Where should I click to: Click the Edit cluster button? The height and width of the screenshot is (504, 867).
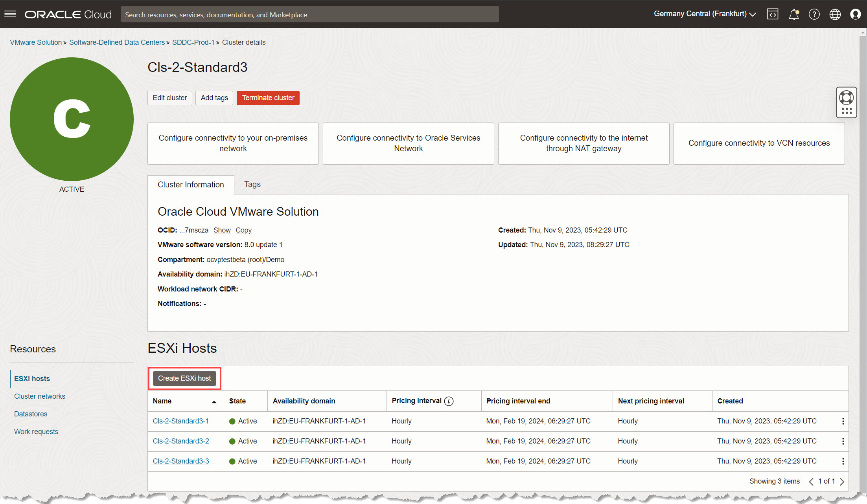click(170, 98)
